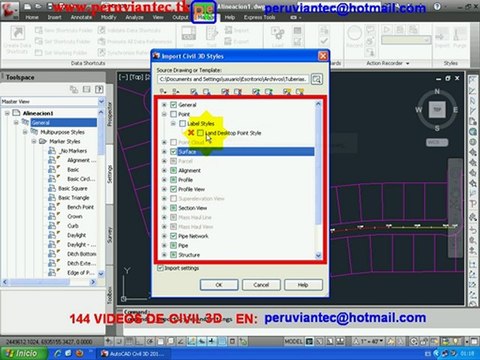Screen dimensions: 480x360
Task: Collapse Multipurpose Styles in Toolspace
Action: tap(25, 132)
